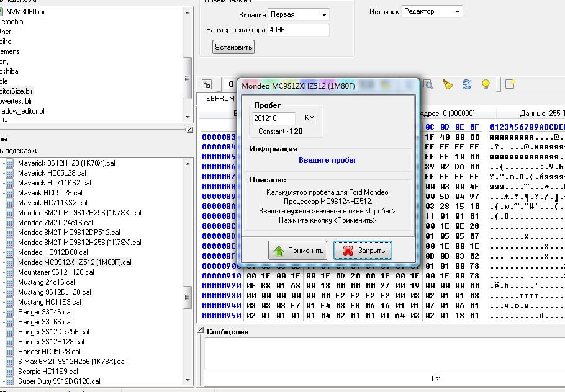Click the up arrow of the upper file list scrollbar

187,12
